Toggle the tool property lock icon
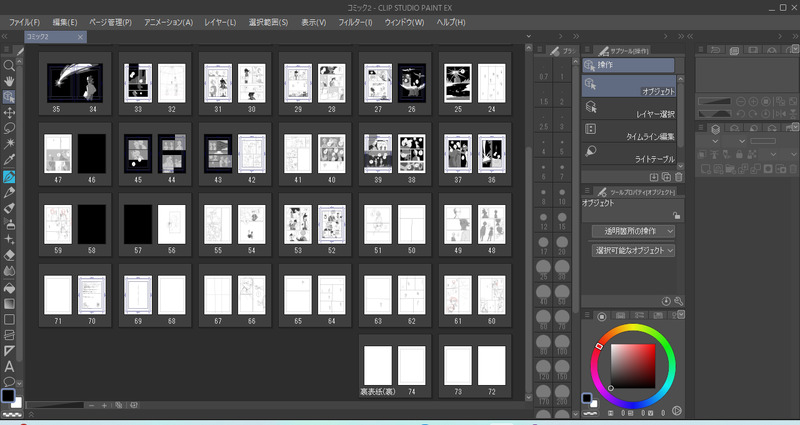Image resolution: width=800 pixels, height=425 pixels. click(x=676, y=215)
